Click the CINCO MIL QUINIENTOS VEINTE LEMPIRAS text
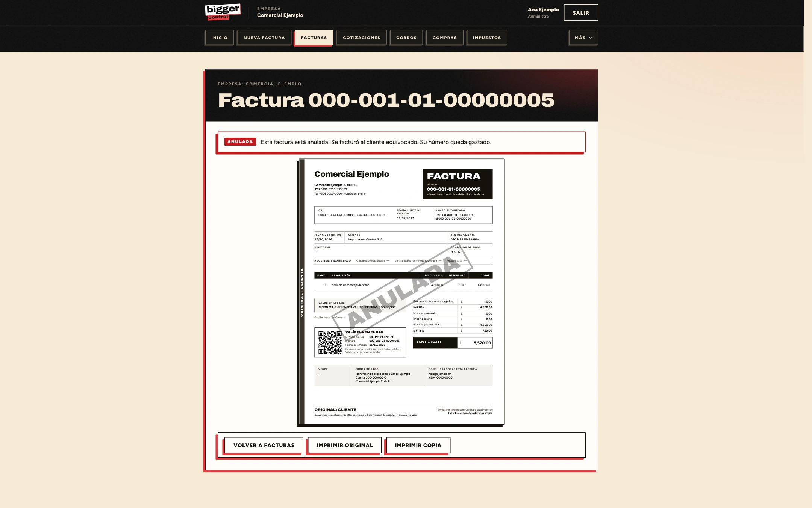 (357, 307)
